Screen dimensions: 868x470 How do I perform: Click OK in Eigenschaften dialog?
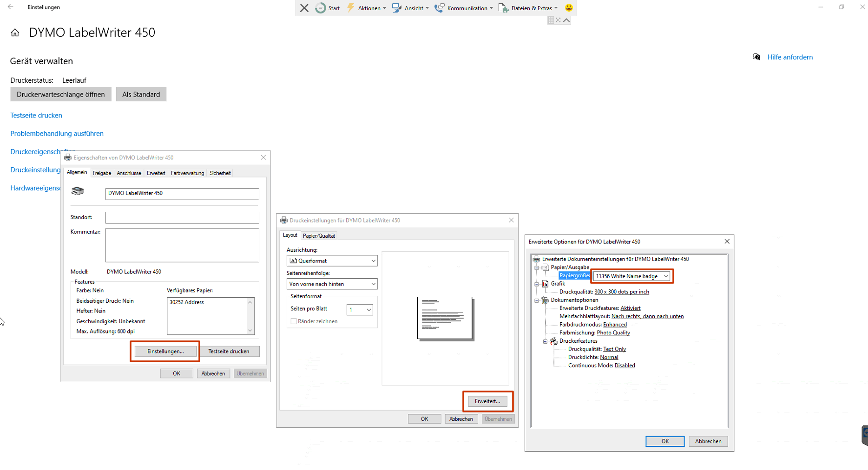177,373
